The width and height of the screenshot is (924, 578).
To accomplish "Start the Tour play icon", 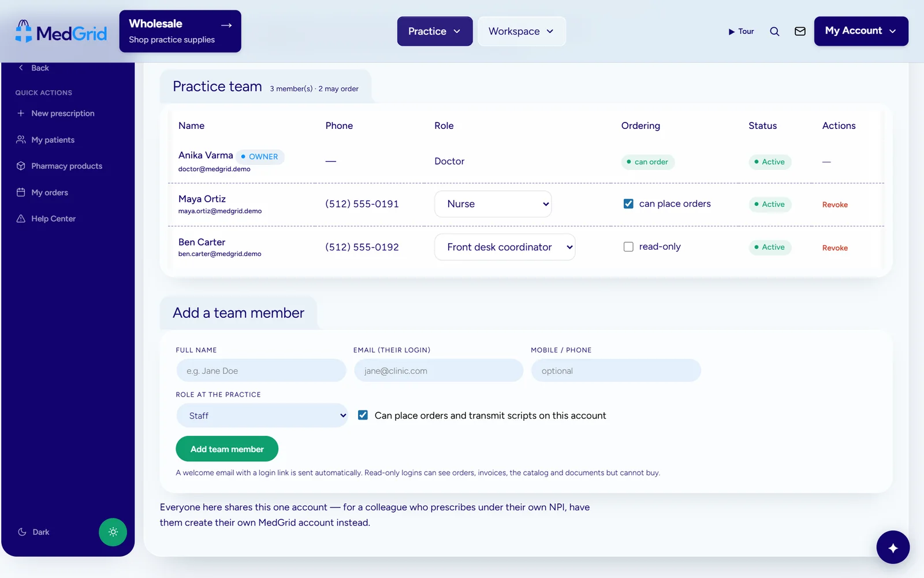I will [732, 32].
